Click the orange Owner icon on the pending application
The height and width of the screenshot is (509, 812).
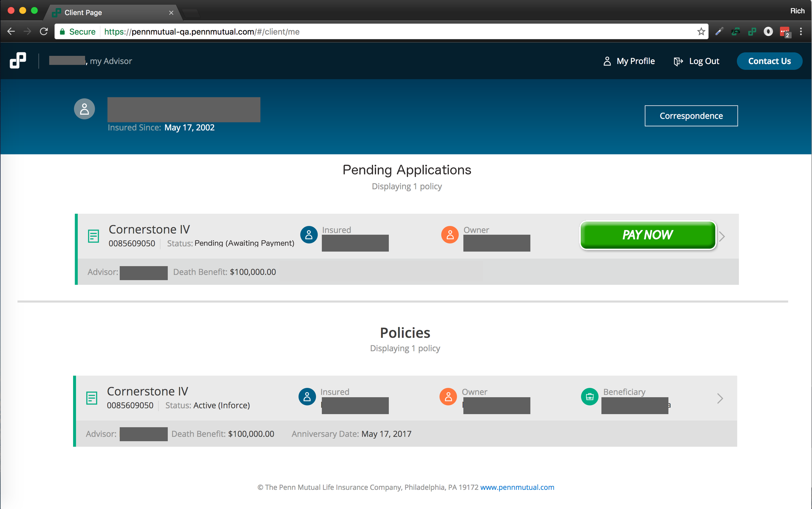450,235
